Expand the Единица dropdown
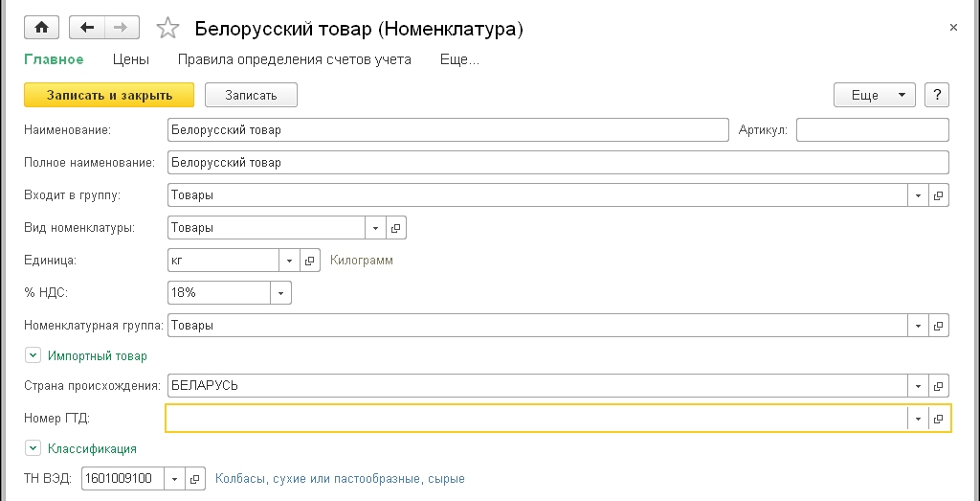Viewport: 980px width, 501px height. point(289,261)
